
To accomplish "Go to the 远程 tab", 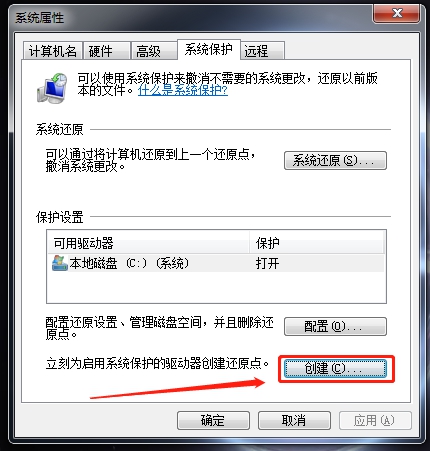I will 262,51.
